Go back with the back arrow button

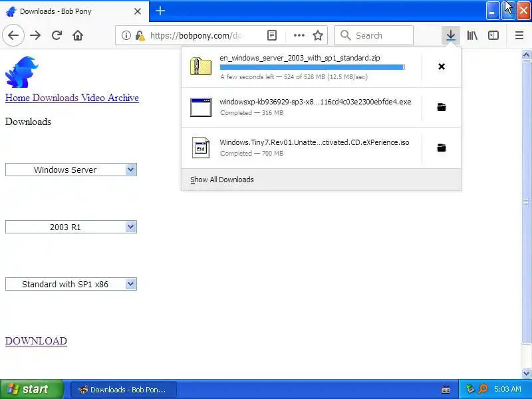tap(13, 35)
